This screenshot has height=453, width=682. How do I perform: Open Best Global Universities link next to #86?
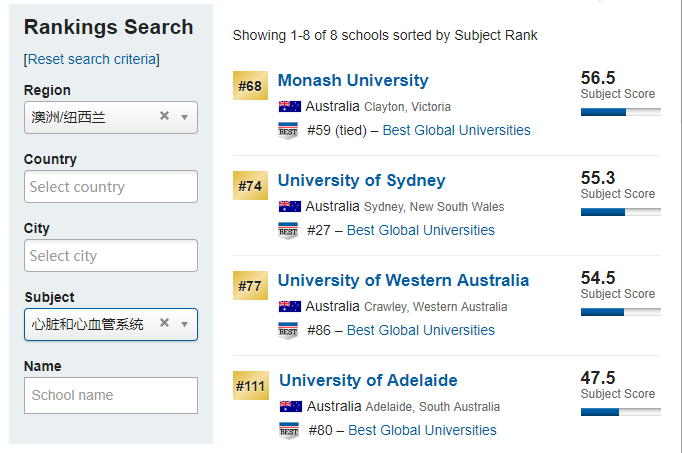point(421,330)
